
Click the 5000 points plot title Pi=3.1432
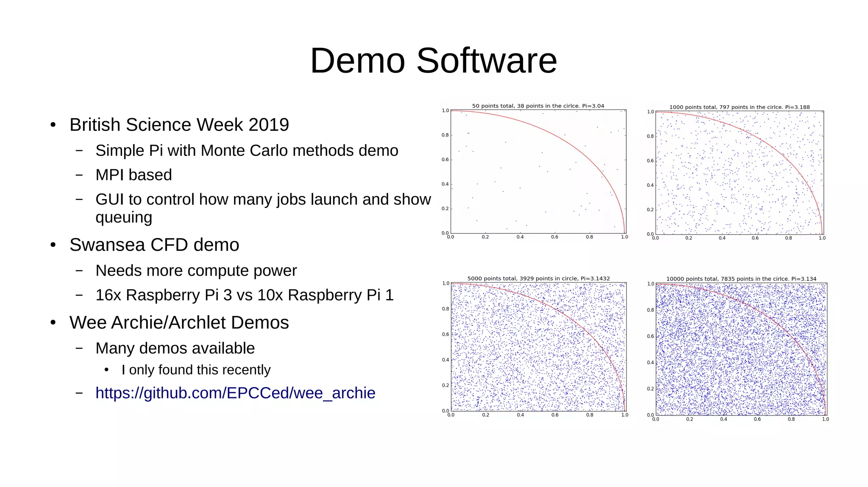tap(538, 279)
